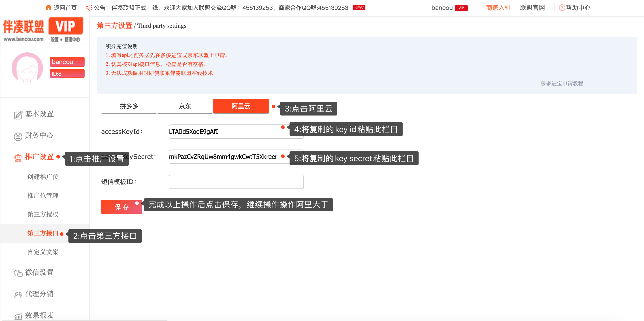Click the 积分充值说明 heading text
644x321 pixels.
[122, 46]
